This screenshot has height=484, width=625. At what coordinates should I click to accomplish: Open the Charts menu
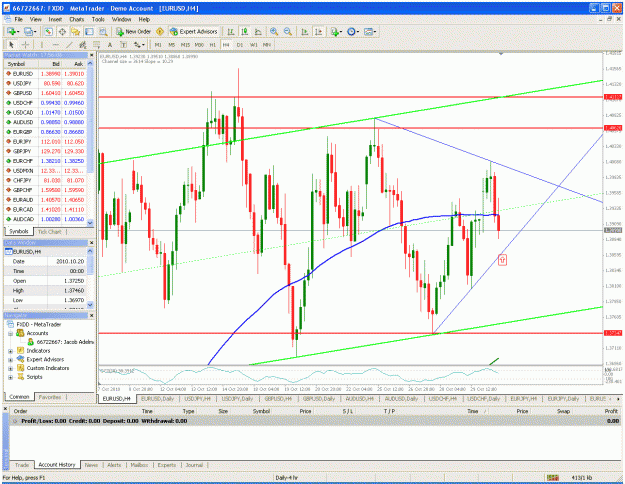[77, 19]
